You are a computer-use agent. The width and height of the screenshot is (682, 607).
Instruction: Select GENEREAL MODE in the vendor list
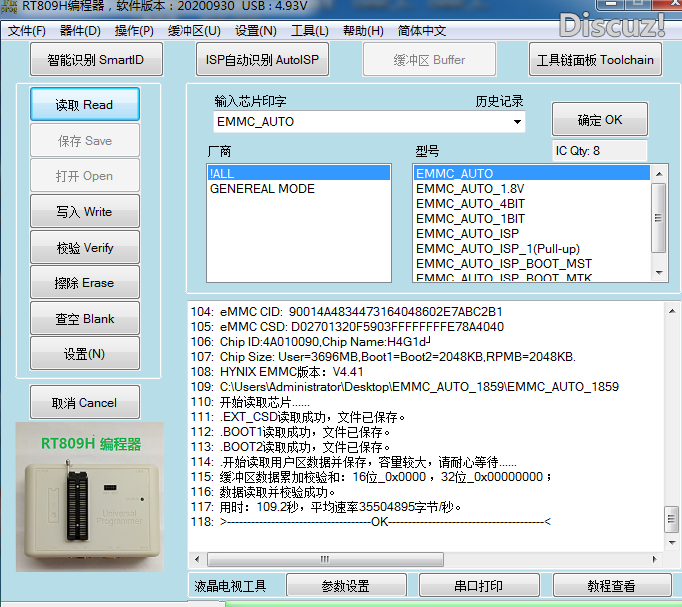pos(262,188)
